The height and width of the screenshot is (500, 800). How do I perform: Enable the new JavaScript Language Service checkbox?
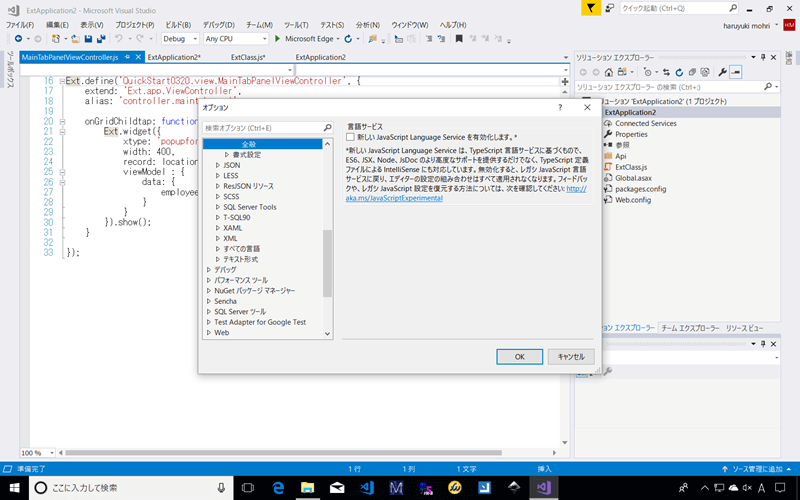(350, 137)
